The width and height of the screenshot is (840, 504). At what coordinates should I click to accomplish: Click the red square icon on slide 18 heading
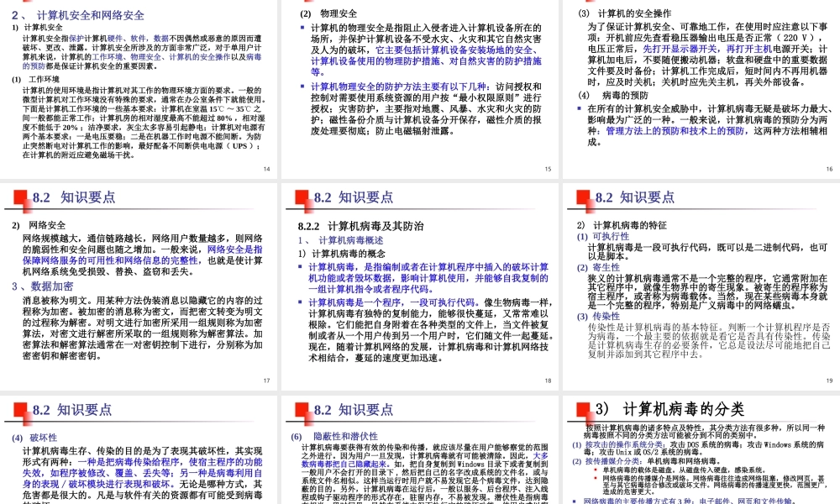[302, 198]
